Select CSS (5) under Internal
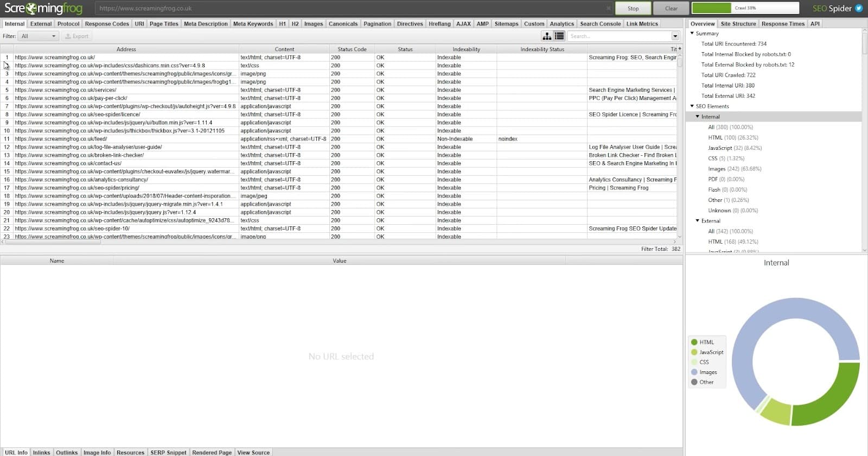This screenshot has width=868, height=456. click(726, 159)
